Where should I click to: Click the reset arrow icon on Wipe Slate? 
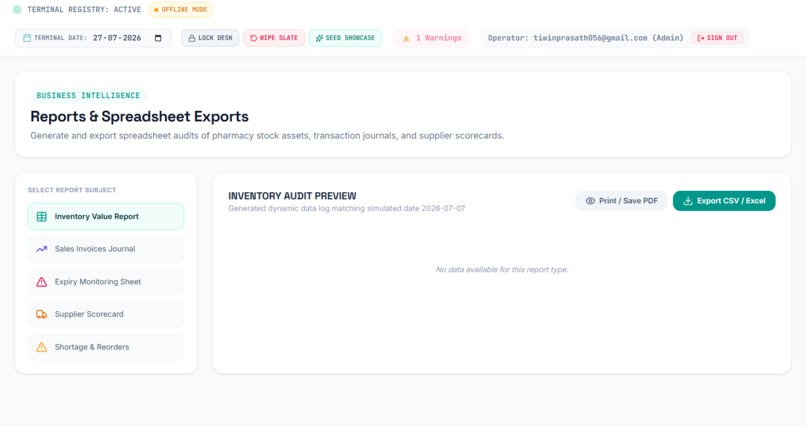click(x=253, y=38)
